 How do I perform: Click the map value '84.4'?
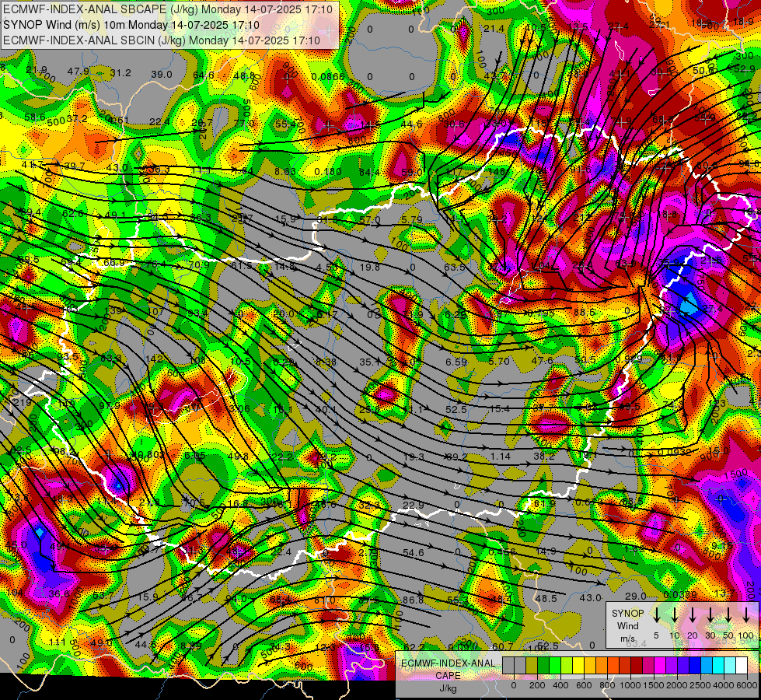pos(370,172)
